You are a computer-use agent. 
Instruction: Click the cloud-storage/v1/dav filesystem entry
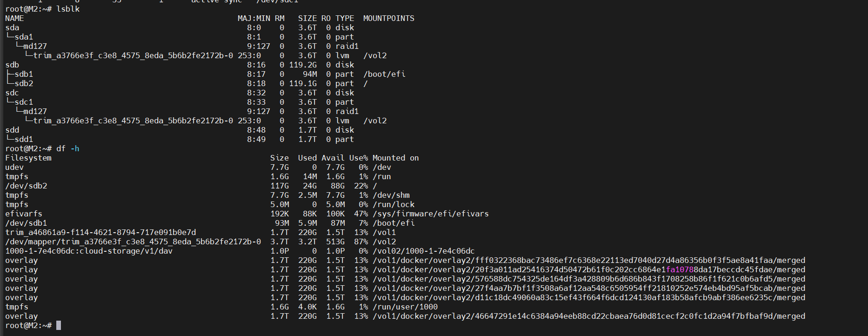(x=89, y=251)
